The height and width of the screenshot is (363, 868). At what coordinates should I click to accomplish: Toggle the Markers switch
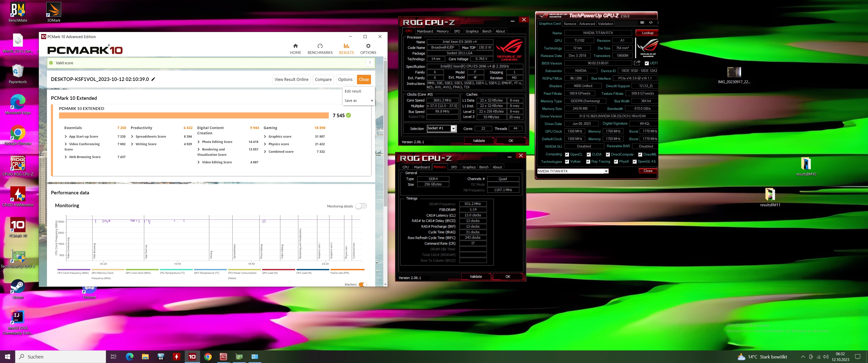(363, 285)
